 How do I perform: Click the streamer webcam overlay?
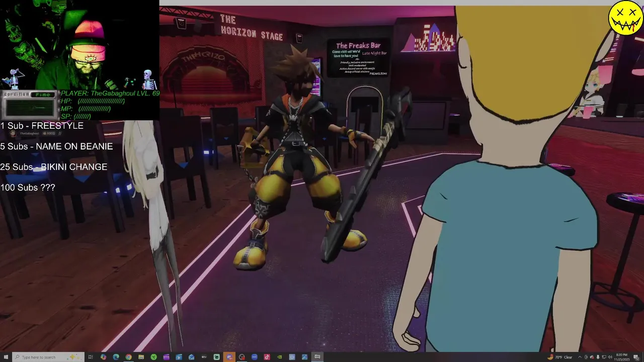tap(79, 45)
